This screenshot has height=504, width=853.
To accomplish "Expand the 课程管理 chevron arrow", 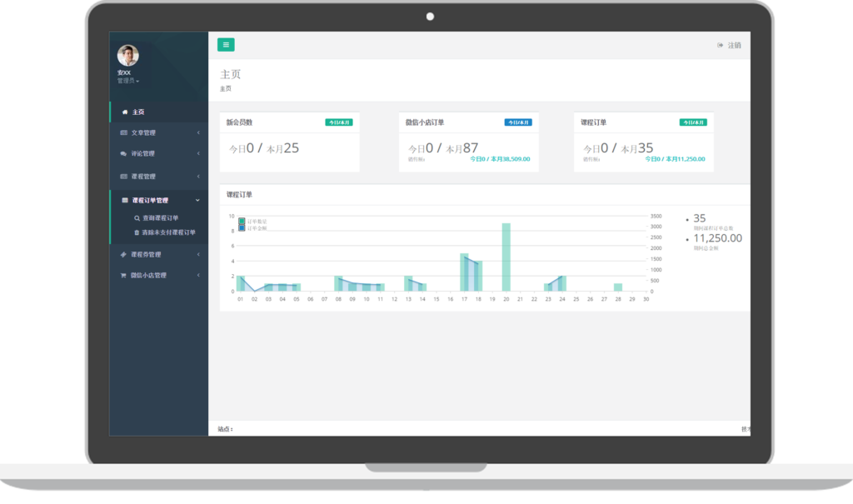I will point(198,177).
